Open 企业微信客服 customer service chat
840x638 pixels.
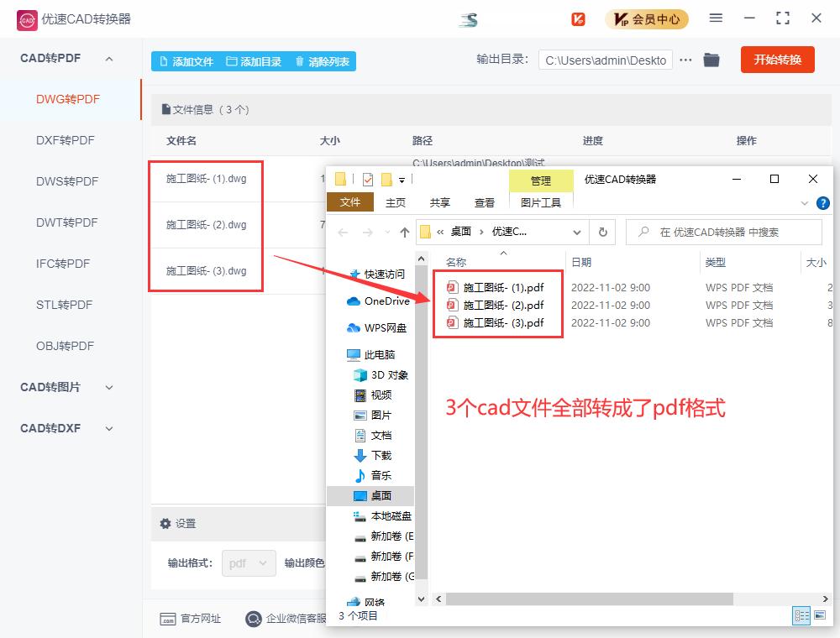(254, 619)
